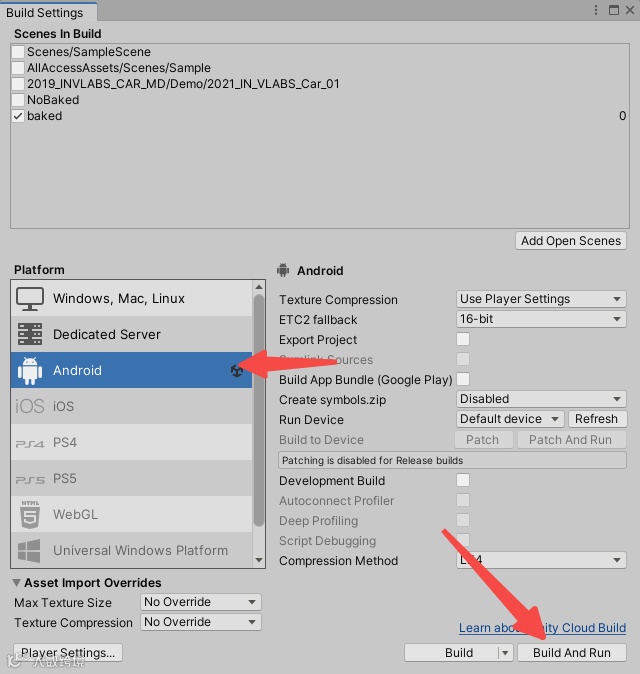Screen dimensions: 640x674
Task: Open Asset Import Texture Compression override dropdown
Action: click(200, 622)
